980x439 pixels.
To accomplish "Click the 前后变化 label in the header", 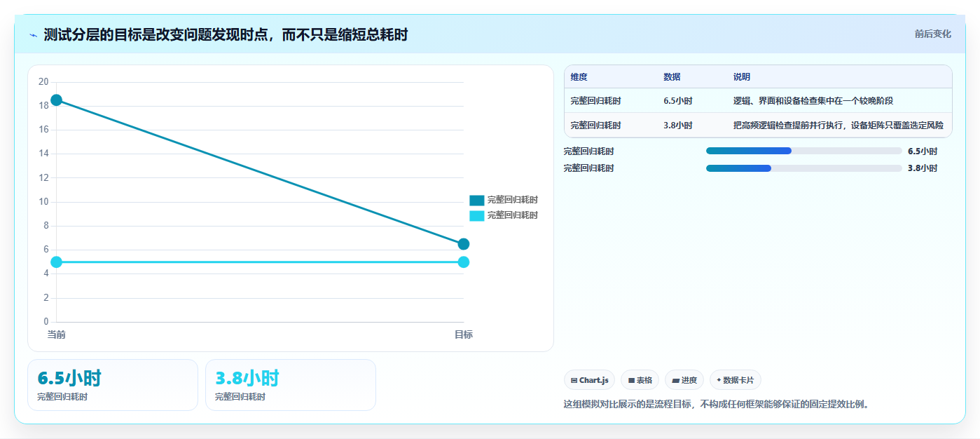I will 933,34.
